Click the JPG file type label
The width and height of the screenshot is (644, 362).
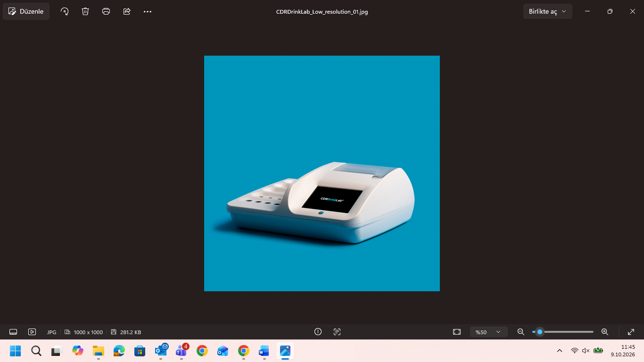point(51,332)
